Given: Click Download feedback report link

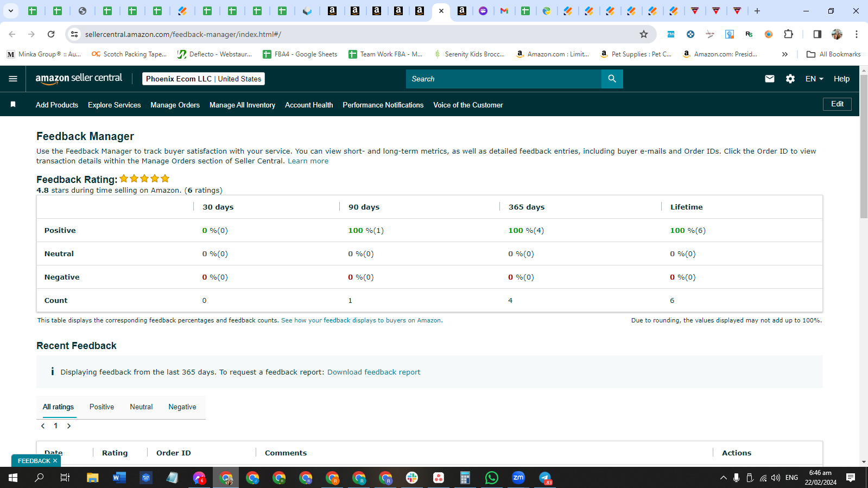Looking at the screenshot, I should [373, 372].
